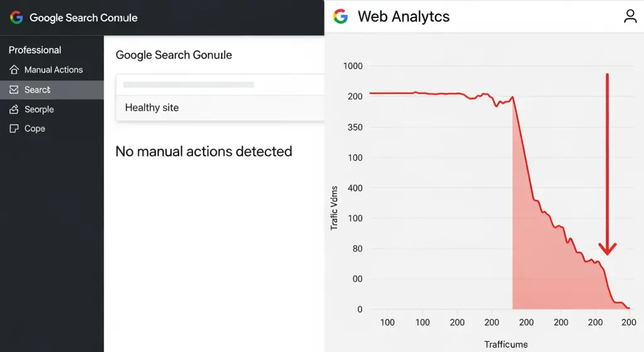Click the Google Search Console header title
This screenshot has height=352, width=644.
(84, 18)
